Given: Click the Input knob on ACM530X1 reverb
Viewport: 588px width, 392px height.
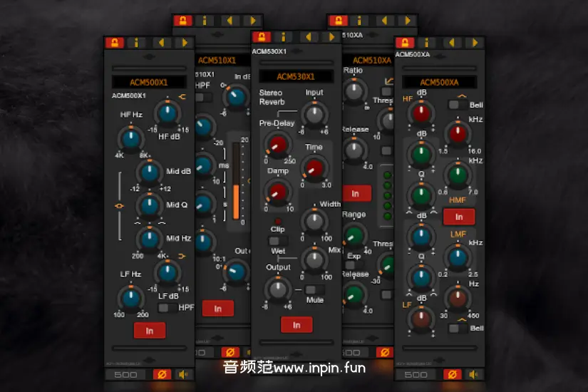Looking at the screenshot, I should tap(314, 115).
